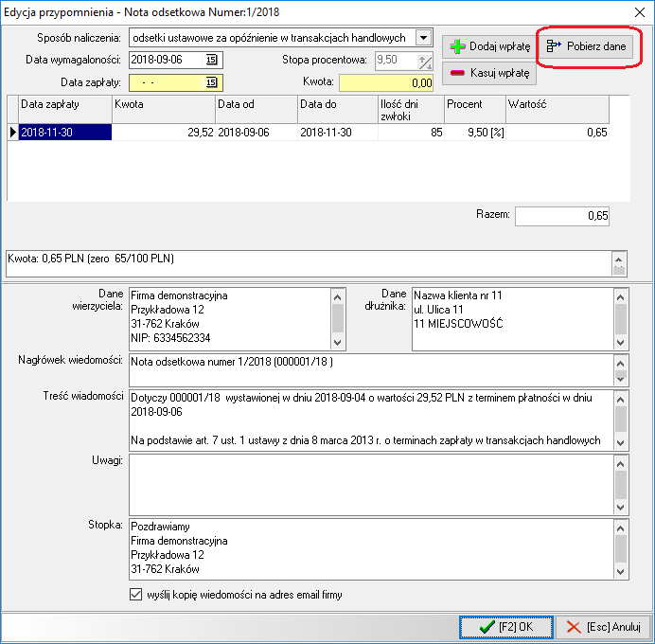Click calculator icon beside Stopa procentowa
The image size is (655, 644).
point(426,61)
